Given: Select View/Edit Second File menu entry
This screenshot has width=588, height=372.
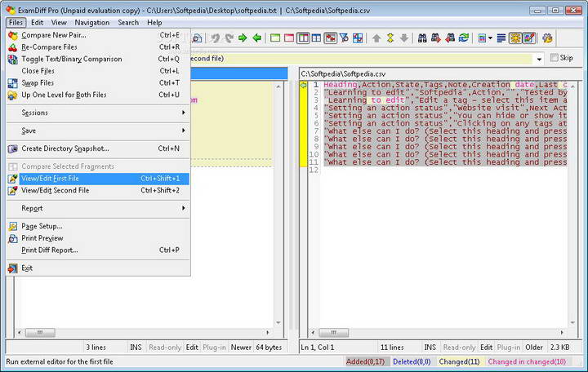Looking at the screenshot, I should (x=56, y=190).
